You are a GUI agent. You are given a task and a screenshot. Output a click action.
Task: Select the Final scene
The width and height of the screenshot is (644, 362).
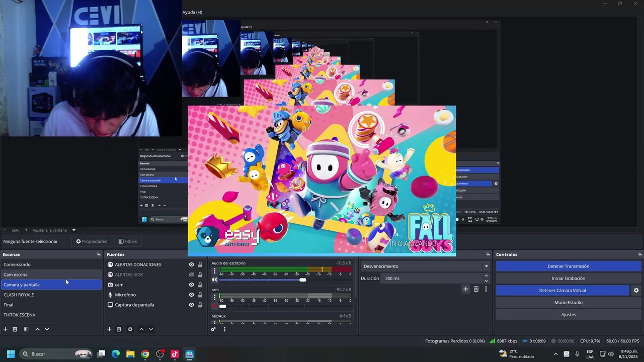pos(51,305)
